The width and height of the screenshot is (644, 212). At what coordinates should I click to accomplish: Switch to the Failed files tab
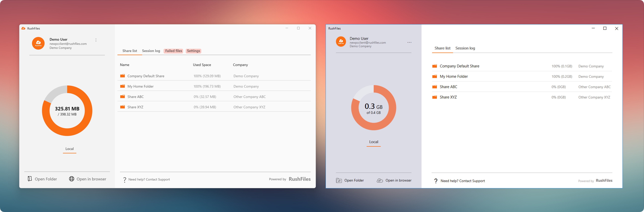click(173, 51)
